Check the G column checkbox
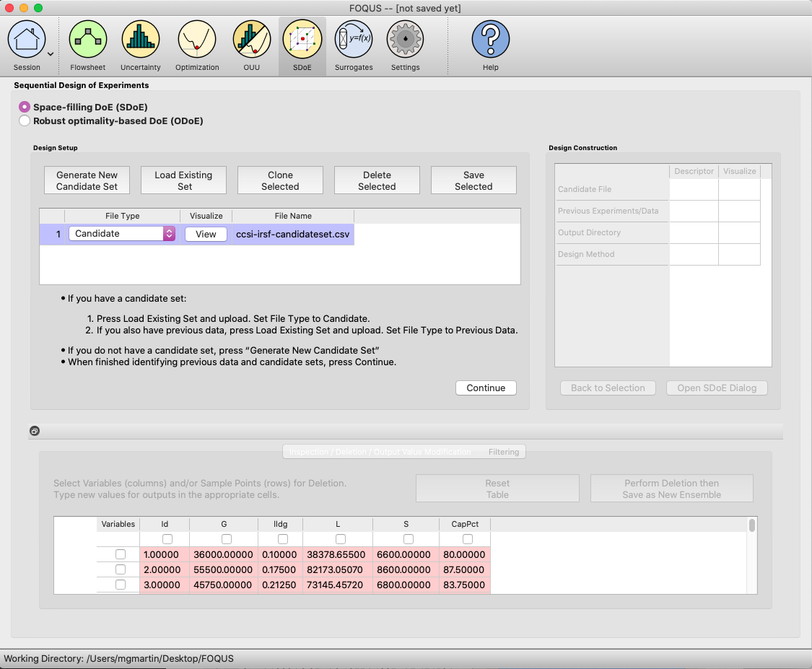 click(x=227, y=539)
